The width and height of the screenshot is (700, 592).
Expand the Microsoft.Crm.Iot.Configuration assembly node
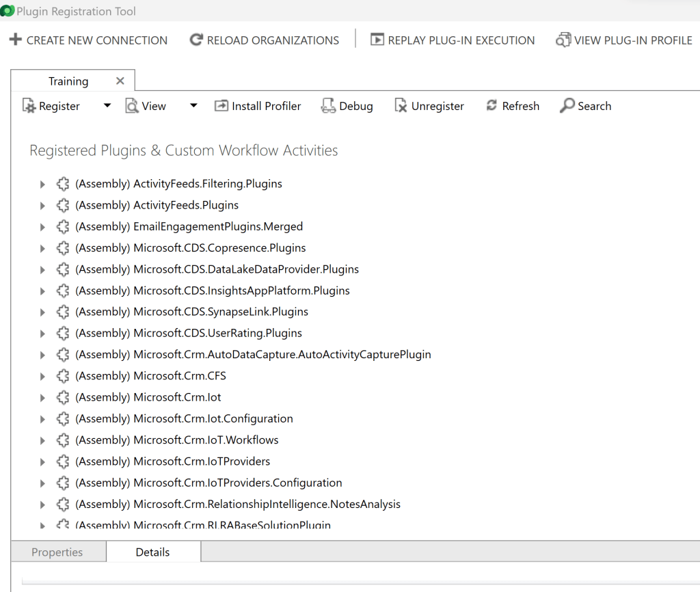42,419
